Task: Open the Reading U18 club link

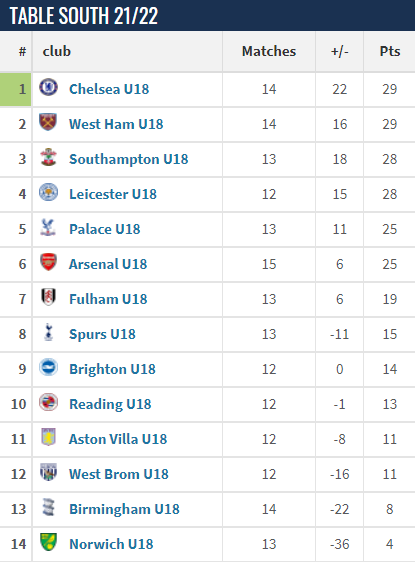Action: [x=110, y=404]
